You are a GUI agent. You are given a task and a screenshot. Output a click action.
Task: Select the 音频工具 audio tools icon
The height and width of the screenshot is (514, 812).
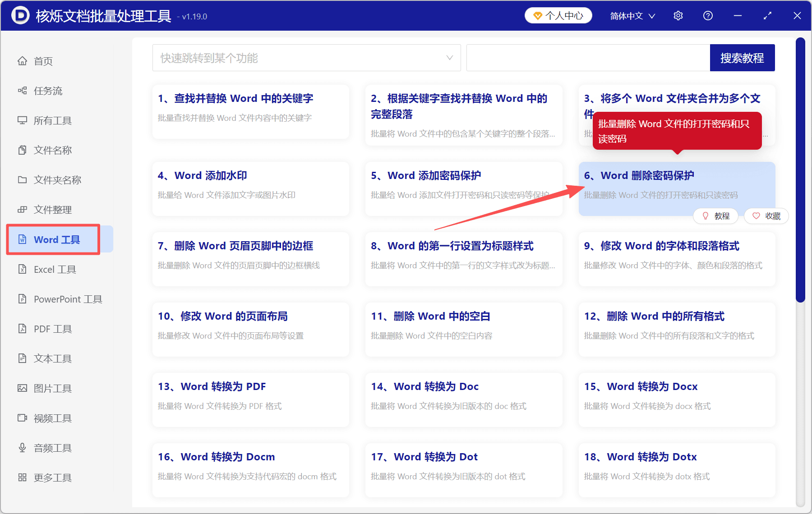click(x=51, y=448)
